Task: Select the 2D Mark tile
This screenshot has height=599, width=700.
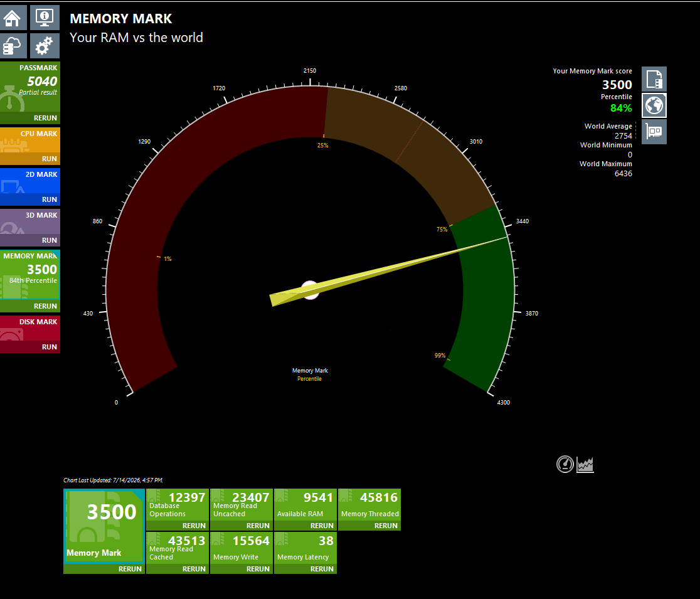Action: (30, 181)
